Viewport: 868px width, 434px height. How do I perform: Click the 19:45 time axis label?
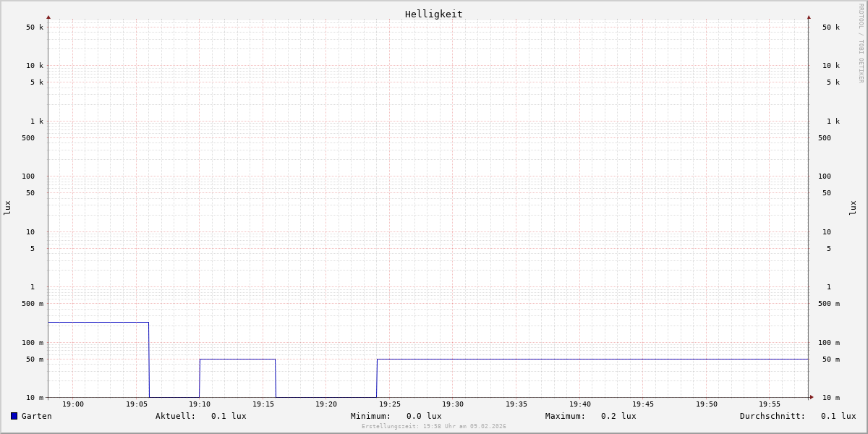pos(643,404)
